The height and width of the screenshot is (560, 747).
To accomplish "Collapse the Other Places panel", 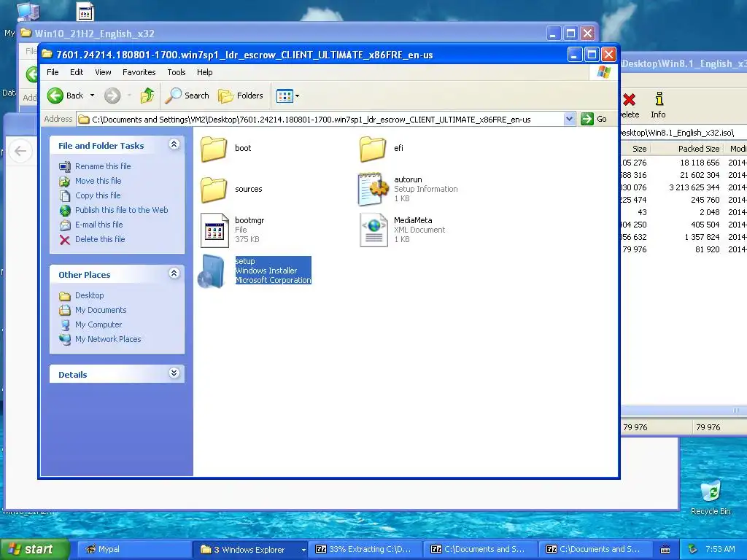I will (174, 274).
